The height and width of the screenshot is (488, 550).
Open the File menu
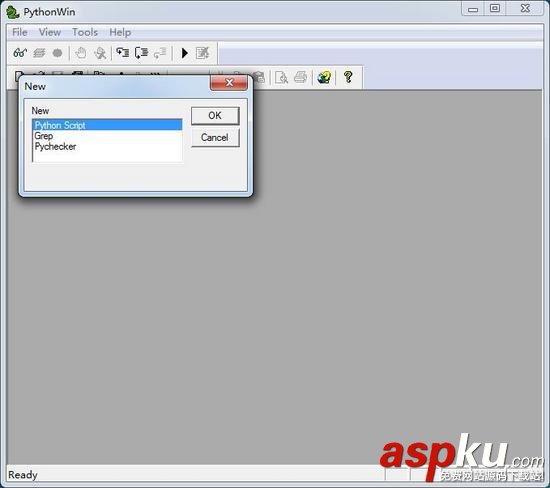pos(20,32)
